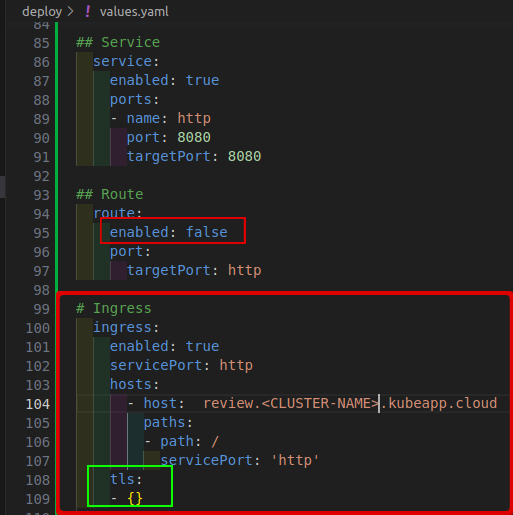Viewport: 513px width, 515px height.
Task: Click the ## Route comment
Action: tap(110, 194)
